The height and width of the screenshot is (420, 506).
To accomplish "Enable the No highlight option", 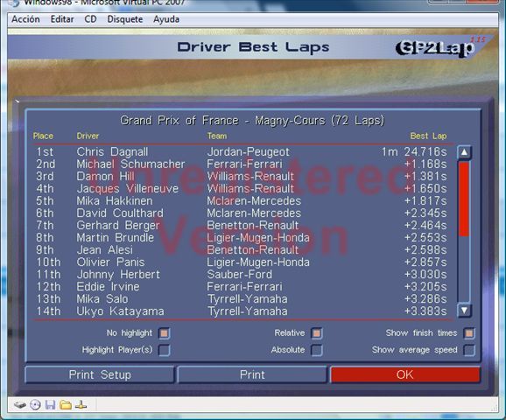I will coord(165,333).
